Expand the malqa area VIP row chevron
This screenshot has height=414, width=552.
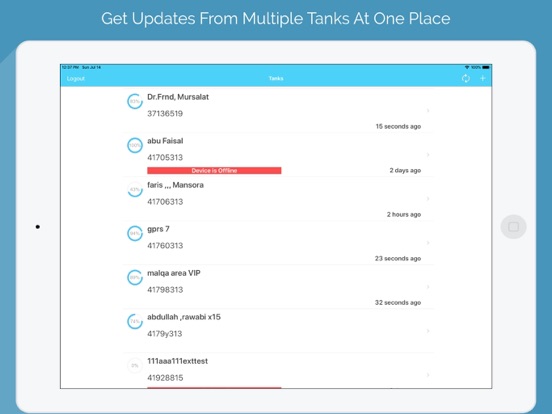[428, 287]
